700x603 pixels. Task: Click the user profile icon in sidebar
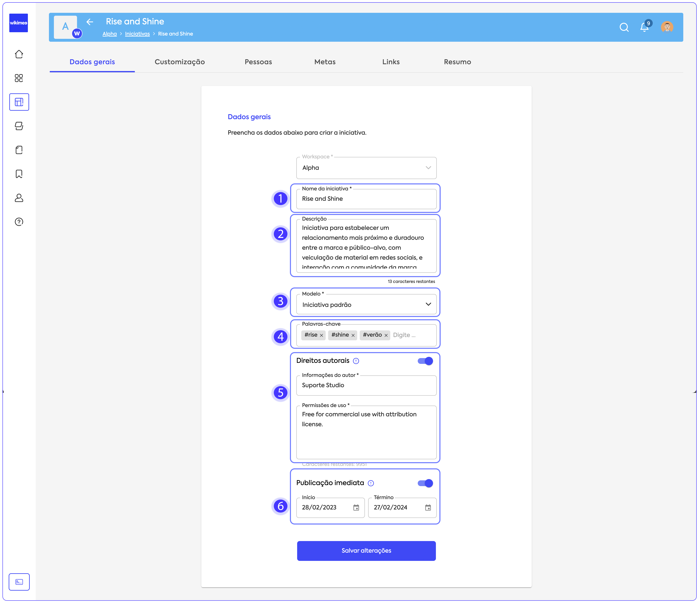pos(19,198)
